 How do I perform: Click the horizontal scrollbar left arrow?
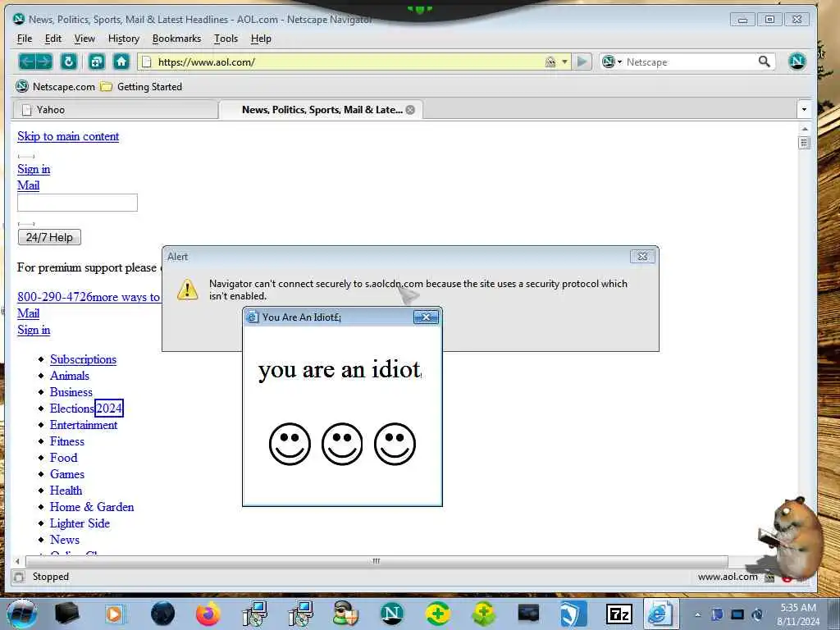coord(18,561)
